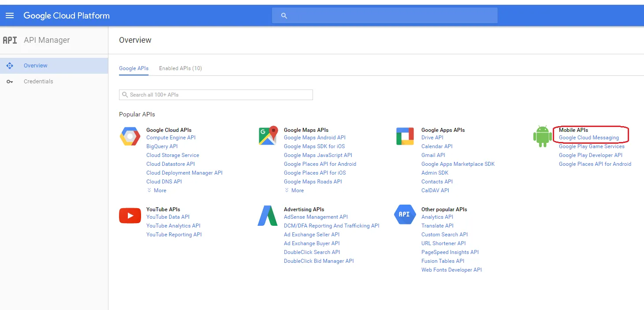Screen dimensions: 644x310
Task: Open Compute Engine API link
Action: tap(171, 138)
